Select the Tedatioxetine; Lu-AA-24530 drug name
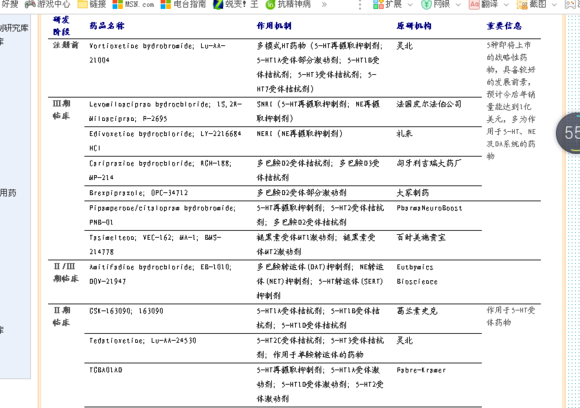 [x=143, y=340]
